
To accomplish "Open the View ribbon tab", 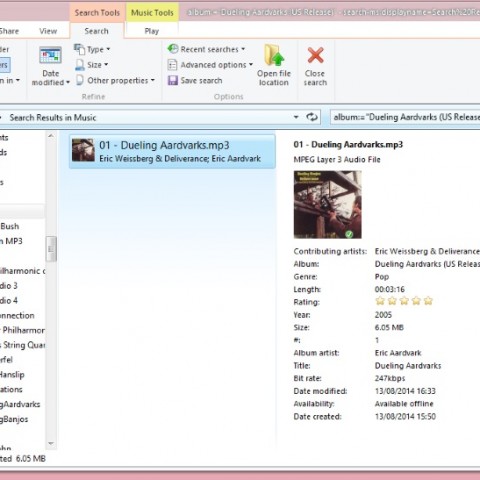I will 48,31.
